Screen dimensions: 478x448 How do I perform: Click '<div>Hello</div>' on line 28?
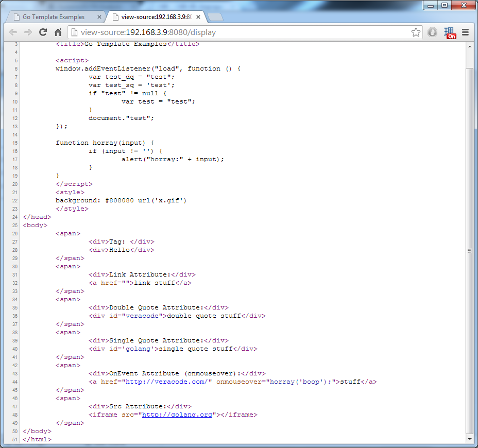(122, 250)
